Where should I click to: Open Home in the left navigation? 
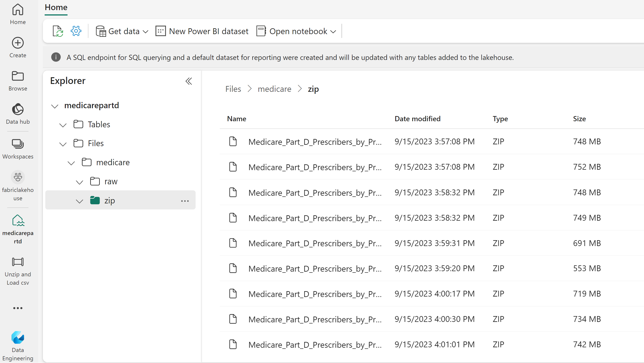18,14
